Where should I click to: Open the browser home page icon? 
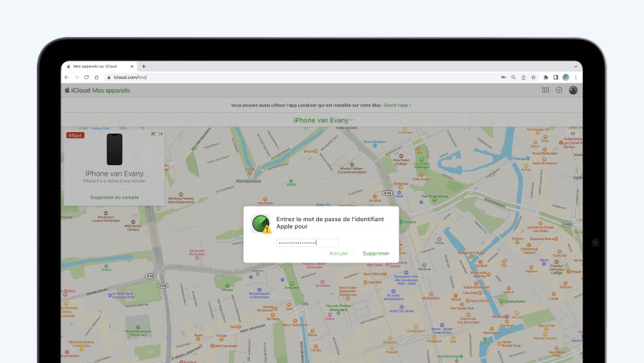click(97, 78)
